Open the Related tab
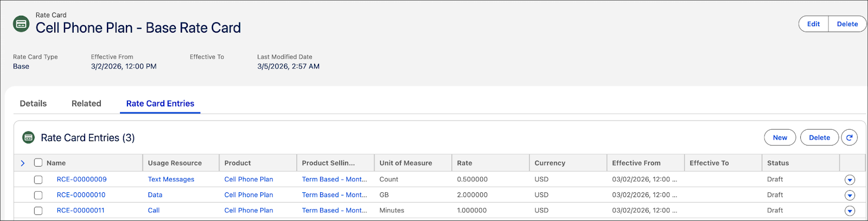Image resolution: width=868 pixels, height=221 pixels. (x=86, y=104)
